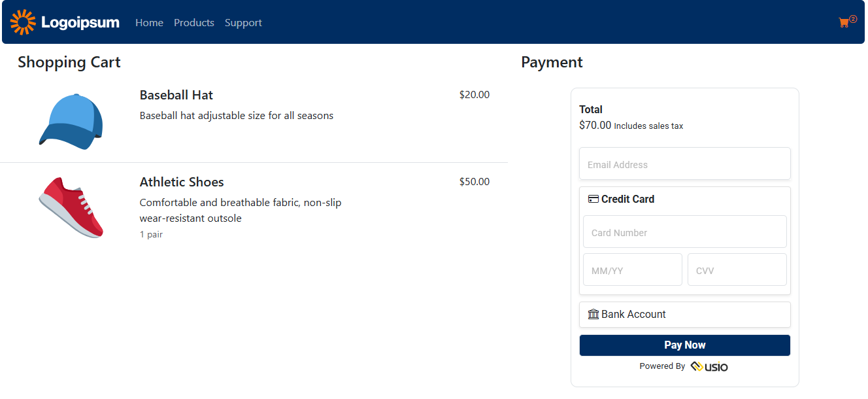This screenshot has height=399, width=868.
Task: Open the Support menu item
Action: tap(243, 23)
